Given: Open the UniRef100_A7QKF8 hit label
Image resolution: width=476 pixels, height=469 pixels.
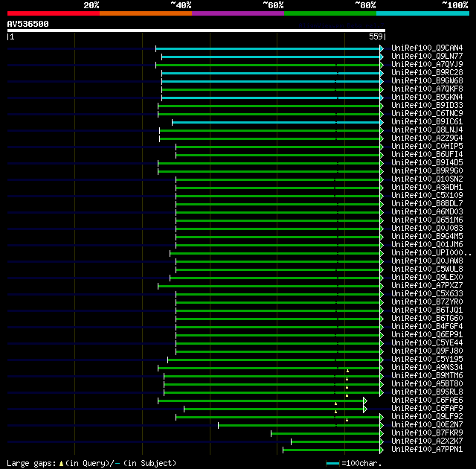Looking at the screenshot, I should pos(427,89).
